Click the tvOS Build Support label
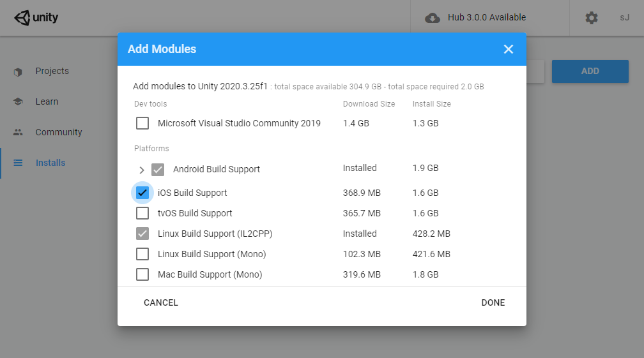The image size is (644, 358). tap(195, 213)
